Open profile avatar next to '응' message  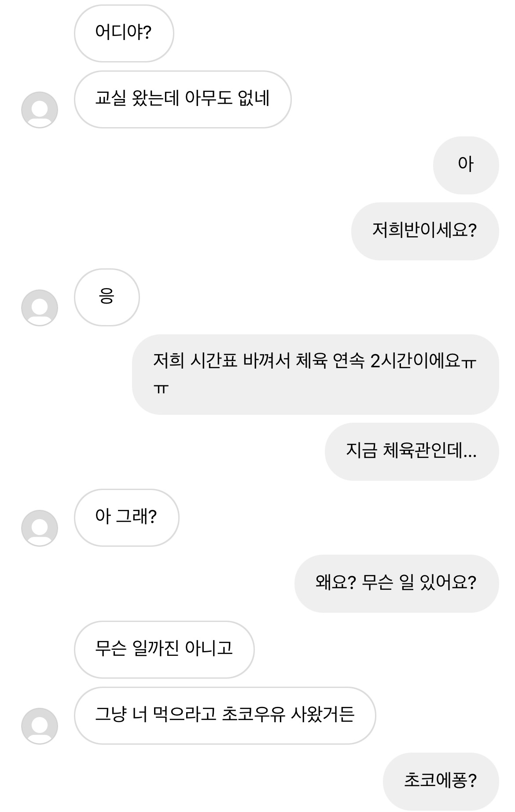point(40,308)
